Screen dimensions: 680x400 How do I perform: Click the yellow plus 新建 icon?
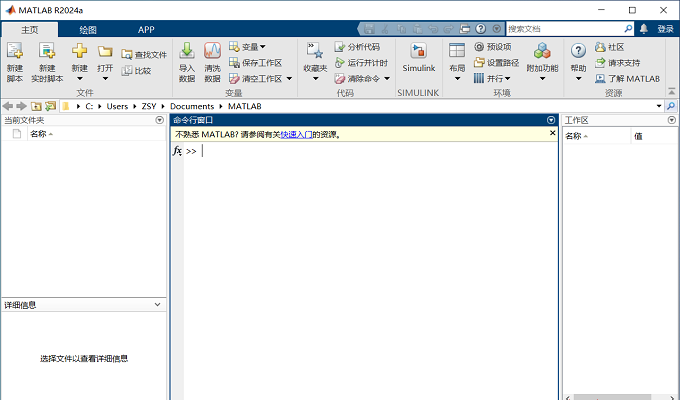pyautogui.click(x=79, y=51)
